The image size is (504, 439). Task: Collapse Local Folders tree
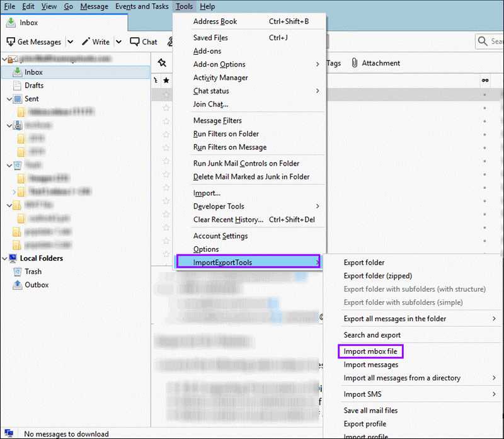4,258
